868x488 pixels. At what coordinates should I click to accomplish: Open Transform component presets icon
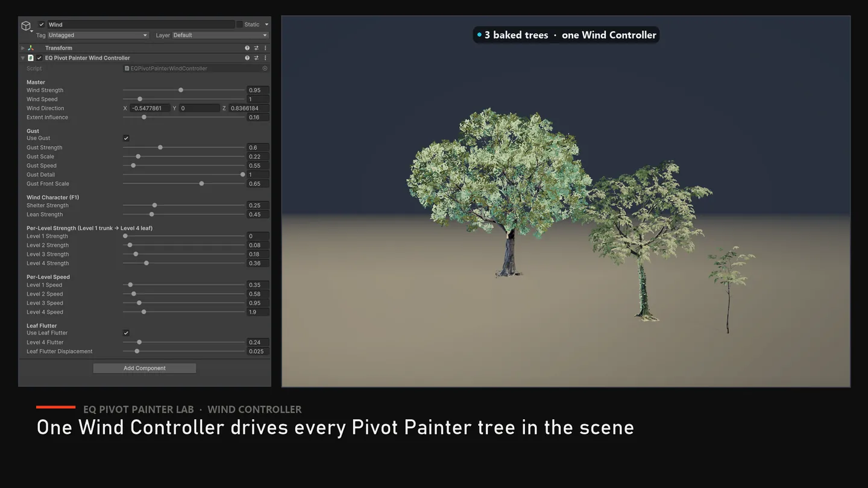click(x=256, y=48)
